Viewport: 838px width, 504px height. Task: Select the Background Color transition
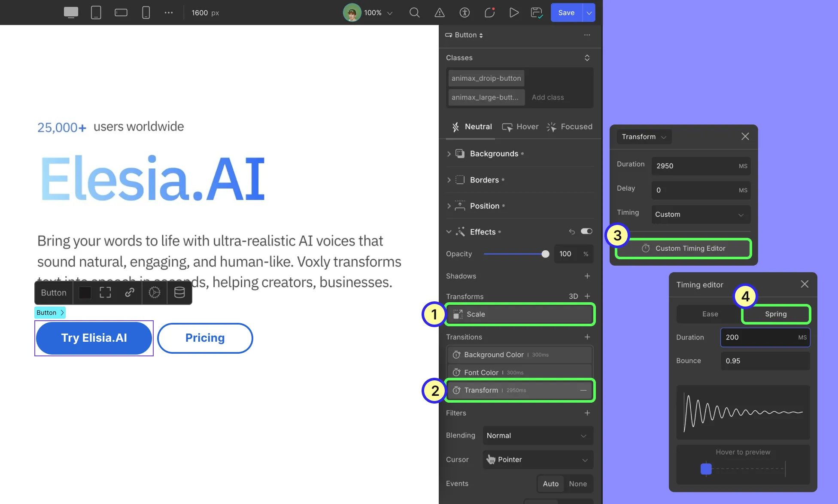pos(520,355)
